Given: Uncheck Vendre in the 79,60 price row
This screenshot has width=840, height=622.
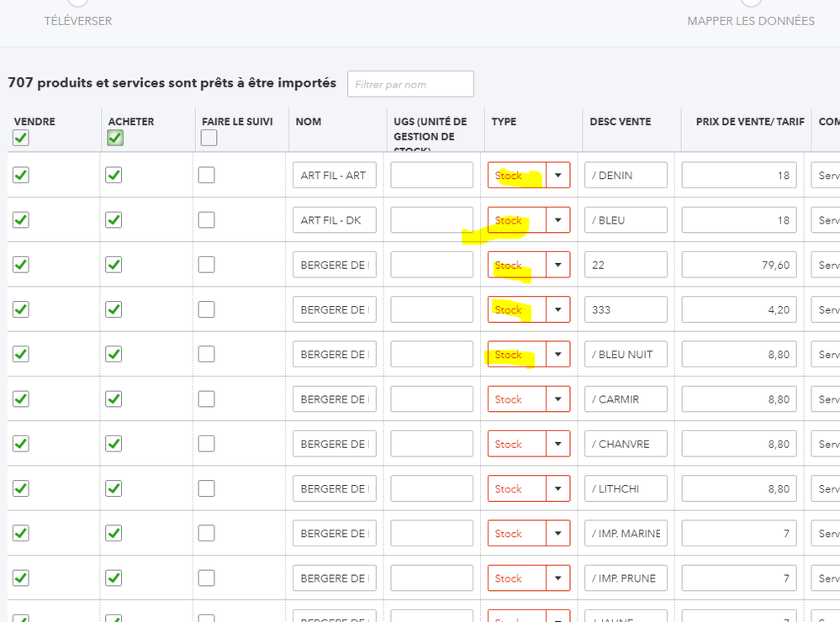Looking at the screenshot, I should 21,265.
